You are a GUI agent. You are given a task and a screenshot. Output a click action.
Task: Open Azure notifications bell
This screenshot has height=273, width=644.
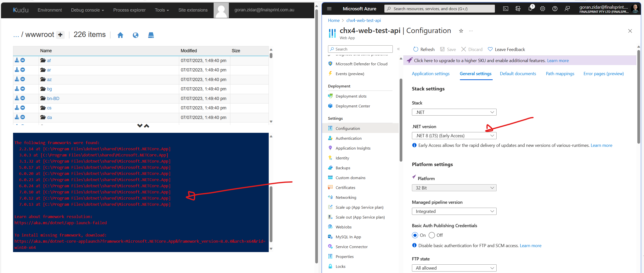coord(530,9)
